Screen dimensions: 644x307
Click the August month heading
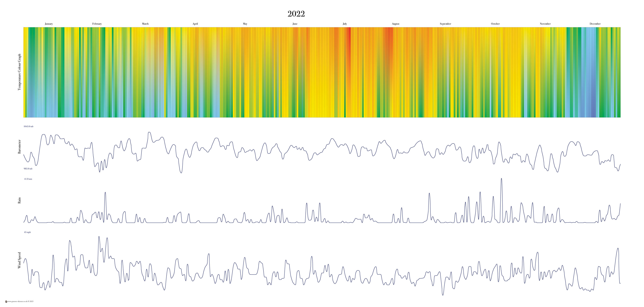(x=395, y=24)
